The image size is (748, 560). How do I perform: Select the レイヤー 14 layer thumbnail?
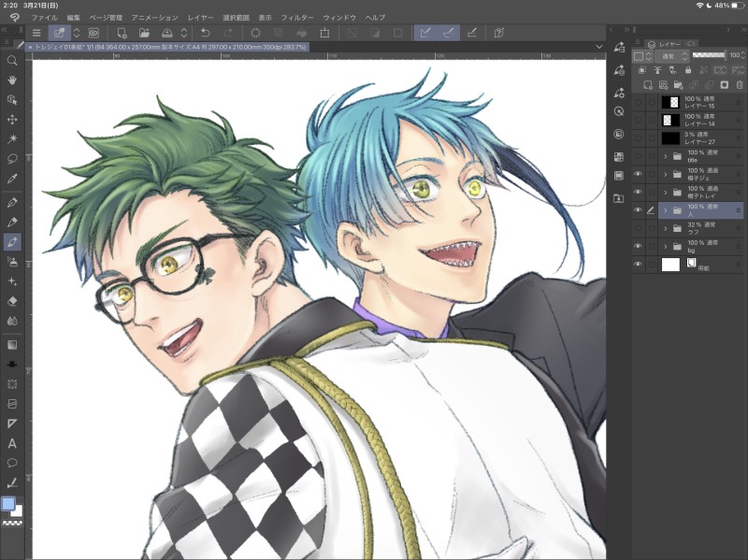click(670, 121)
